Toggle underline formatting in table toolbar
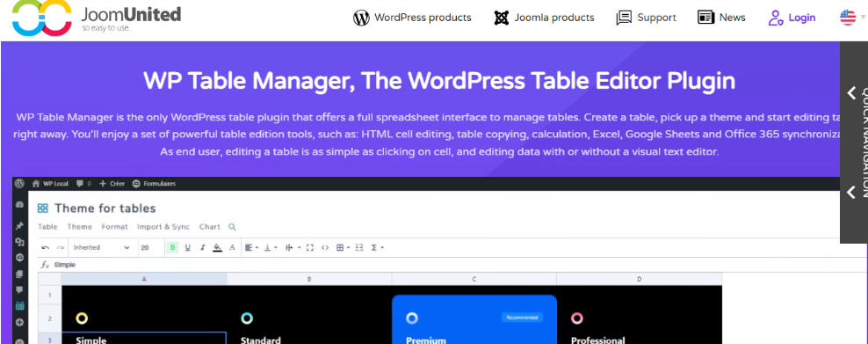The height and width of the screenshot is (344, 868). [188, 247]
